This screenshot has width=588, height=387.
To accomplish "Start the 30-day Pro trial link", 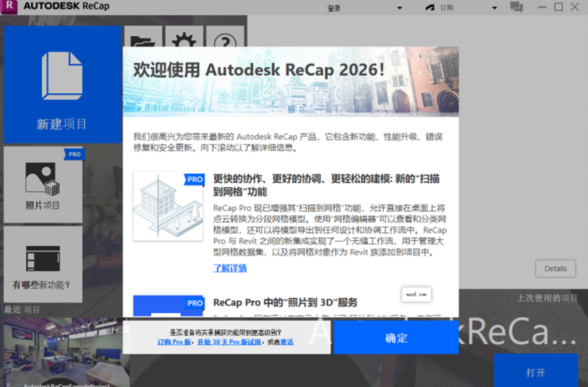I will tap(229, 342).
